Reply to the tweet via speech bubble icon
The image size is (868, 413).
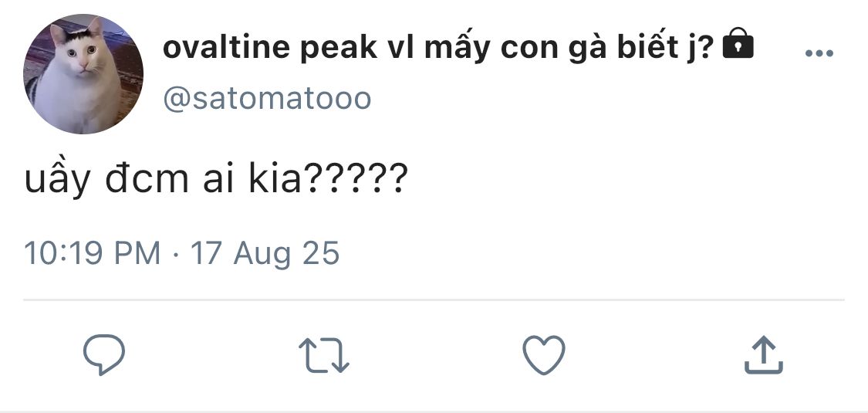104,355
